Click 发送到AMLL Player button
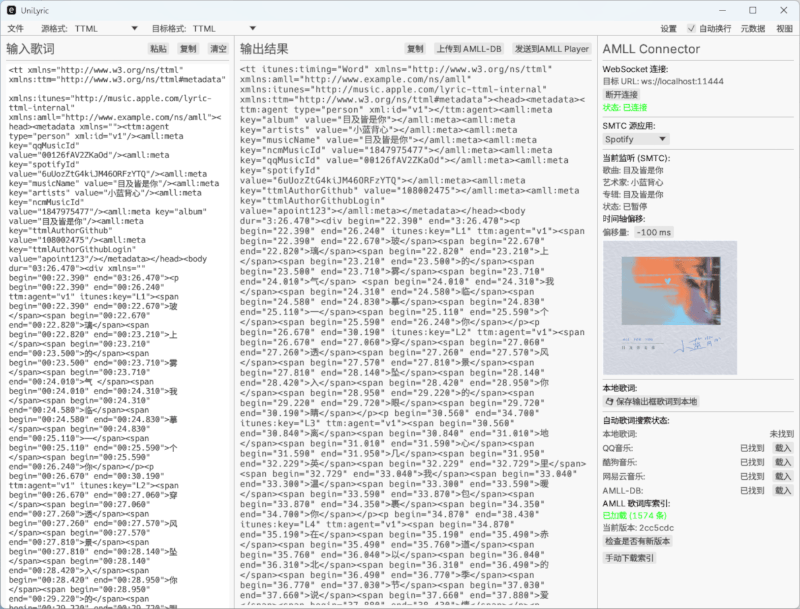This screenshot has height=609, width=800. pyautogui.click(x=551, y=48)
